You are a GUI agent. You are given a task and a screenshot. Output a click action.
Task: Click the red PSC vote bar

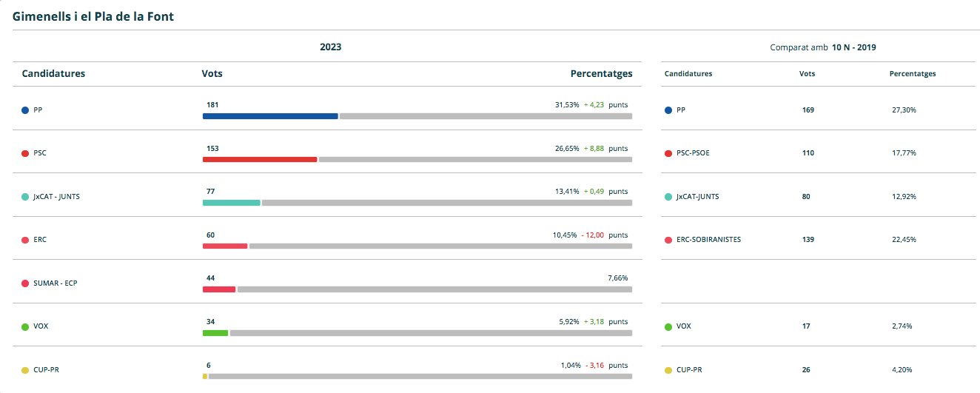click(260, 159)
